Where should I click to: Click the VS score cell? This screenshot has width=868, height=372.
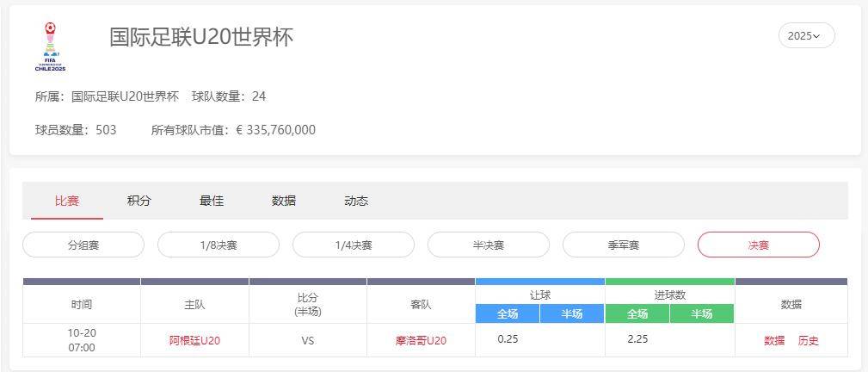coord(308,340)
